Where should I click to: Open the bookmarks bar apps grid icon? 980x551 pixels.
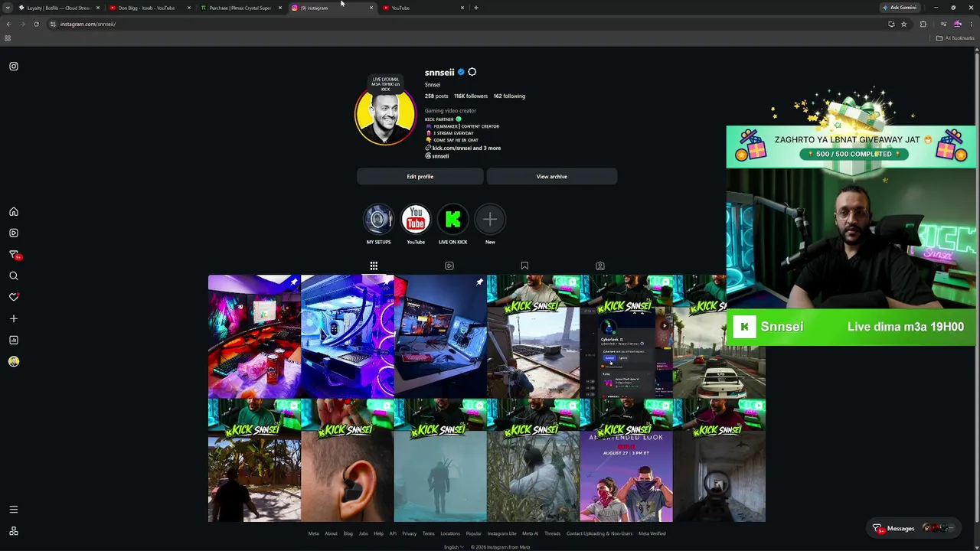(8, 38)
